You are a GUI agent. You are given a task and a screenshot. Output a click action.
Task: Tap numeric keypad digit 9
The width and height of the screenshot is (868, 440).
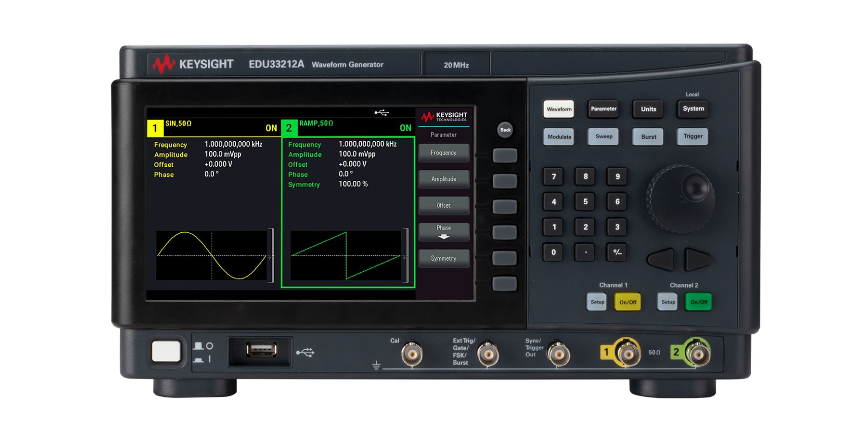[x=617, y=176]
